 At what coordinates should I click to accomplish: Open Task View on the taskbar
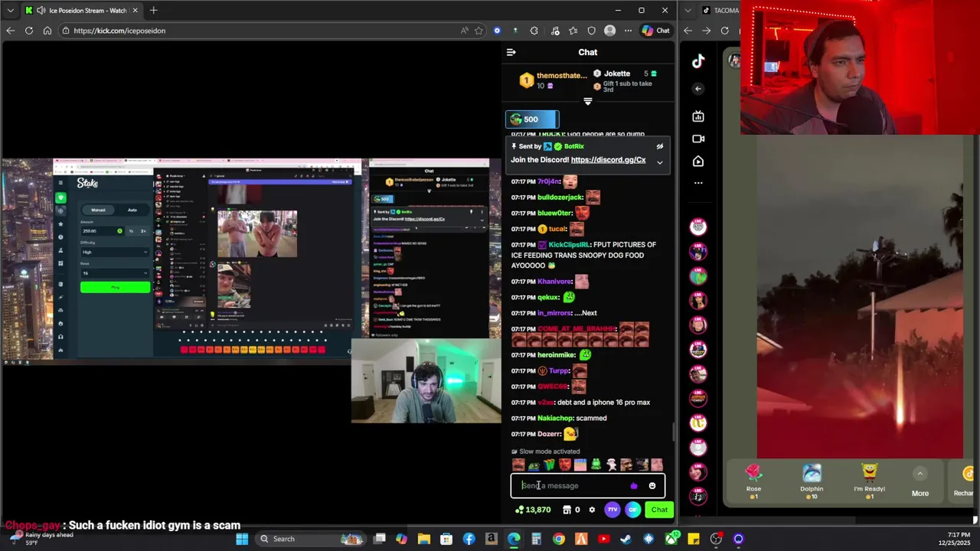(379, 539)
